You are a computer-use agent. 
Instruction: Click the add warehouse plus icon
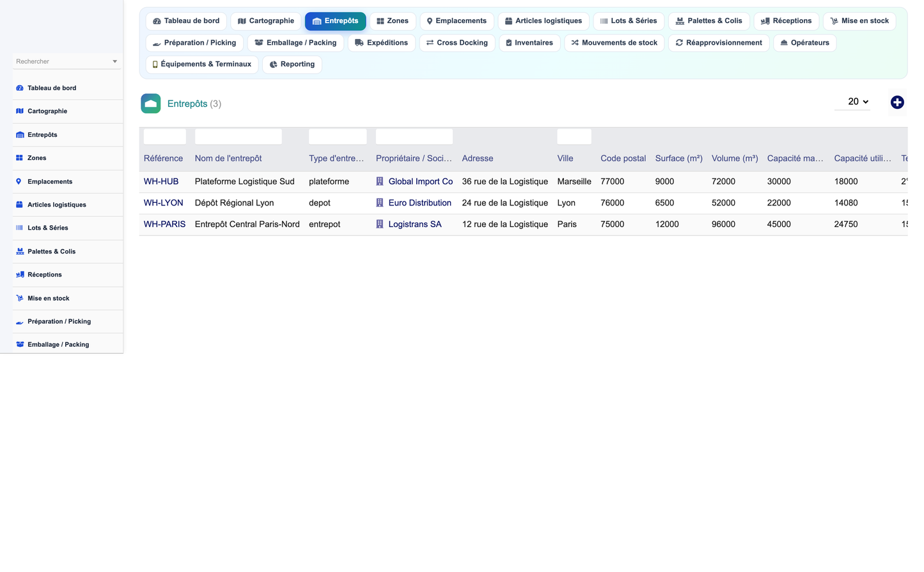(897, 102)
